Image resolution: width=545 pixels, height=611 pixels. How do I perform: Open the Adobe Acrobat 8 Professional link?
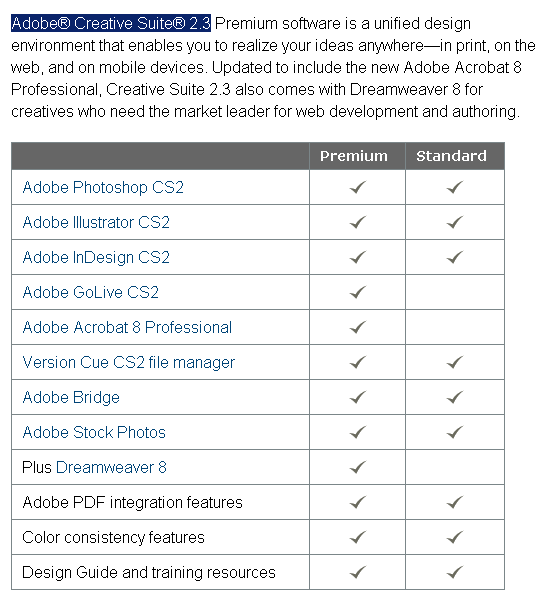tap(127, 327)
